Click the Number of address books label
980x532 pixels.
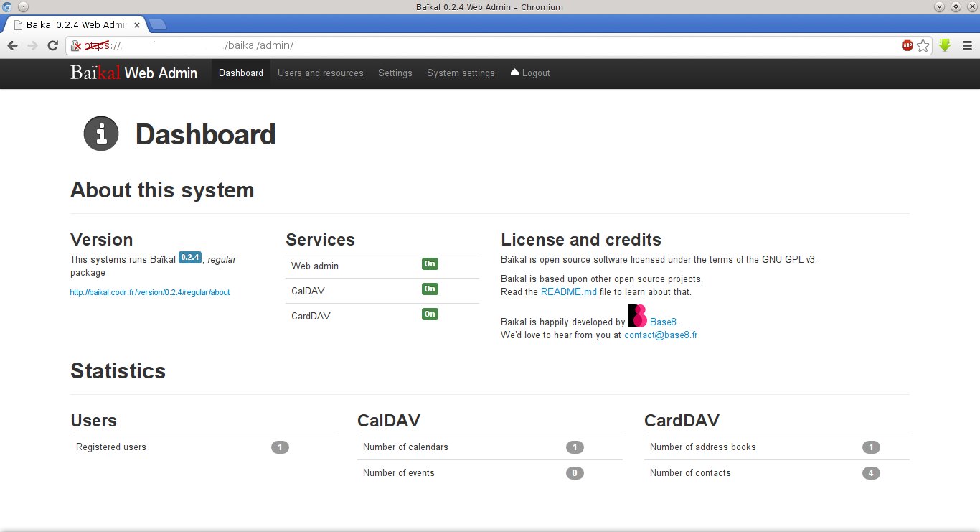click(x=703, y=447)
